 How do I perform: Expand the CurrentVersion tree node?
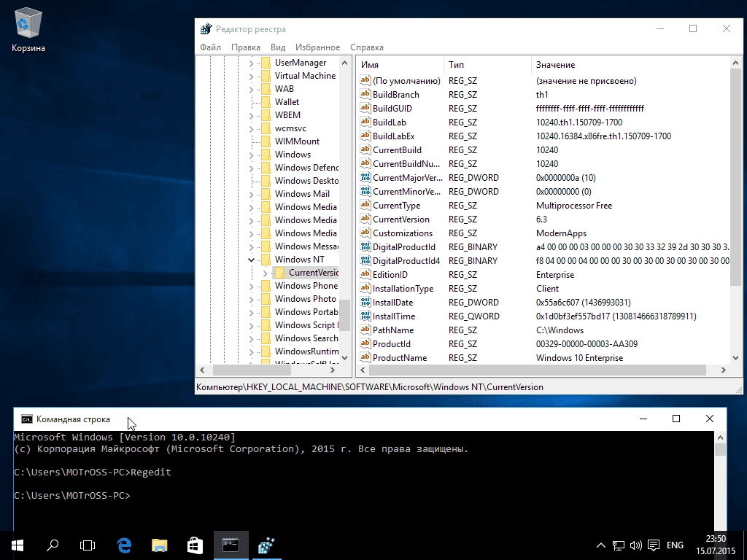(265, 273)
